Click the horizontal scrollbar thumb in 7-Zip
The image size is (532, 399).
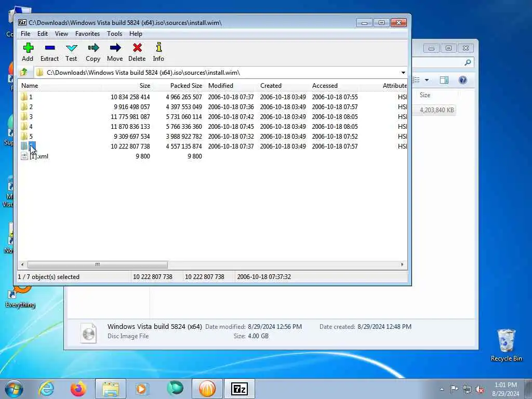tap(97, 264)
